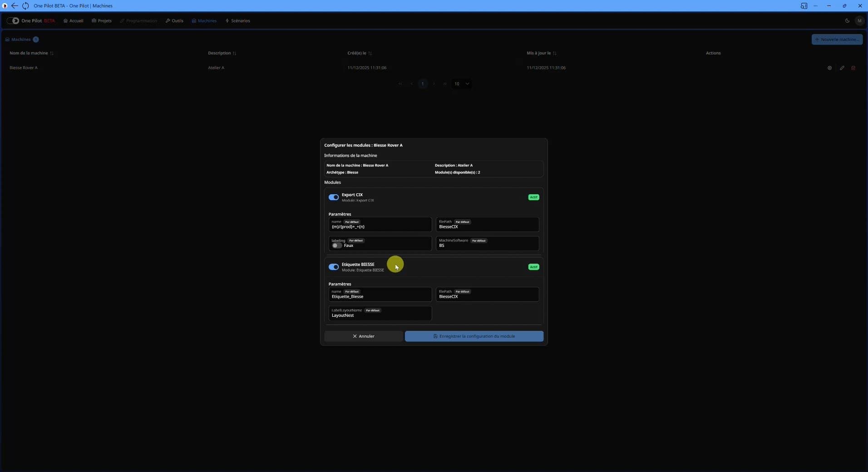Click 'Module(s) disponible(s) : 2' text
Viewport: 868px width, 472px height.
457,172
